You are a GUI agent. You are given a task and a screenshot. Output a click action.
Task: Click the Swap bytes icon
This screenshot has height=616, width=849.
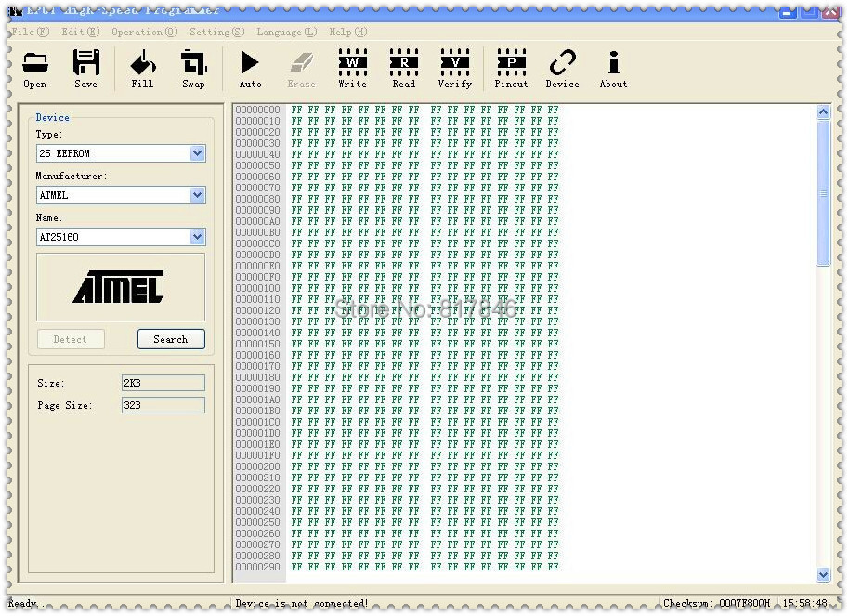[x=193, y=69]
